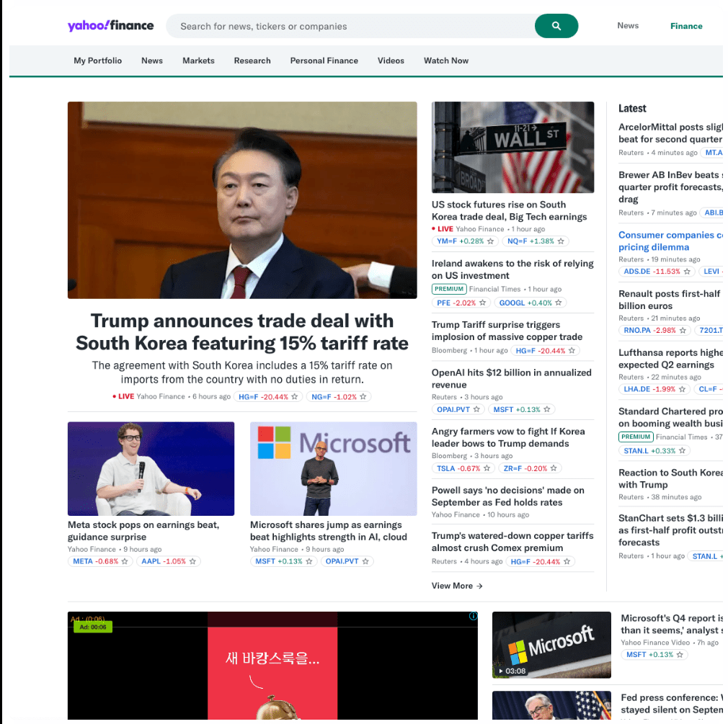Open US stock futures rise headline
728x724 pixels.
coord(509,210)
